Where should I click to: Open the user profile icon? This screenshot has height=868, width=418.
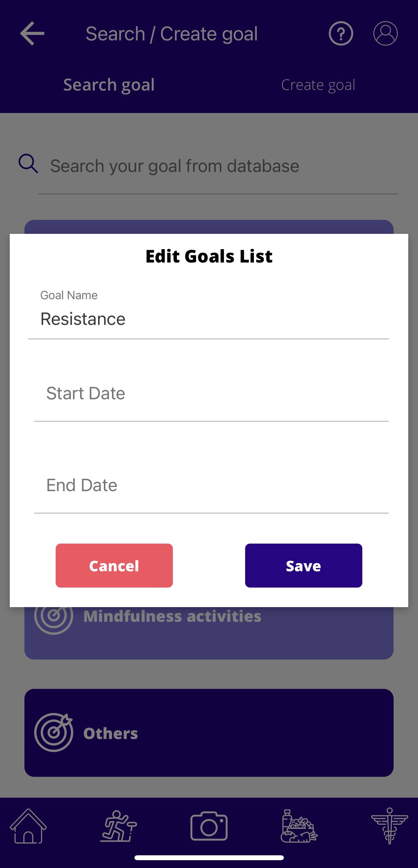click(385, 33)
